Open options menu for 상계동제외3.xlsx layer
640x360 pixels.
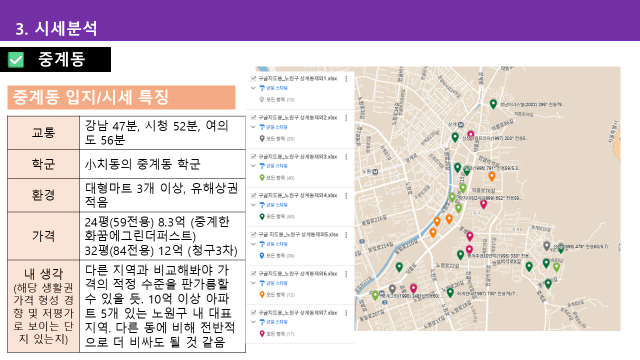[346, 157]
